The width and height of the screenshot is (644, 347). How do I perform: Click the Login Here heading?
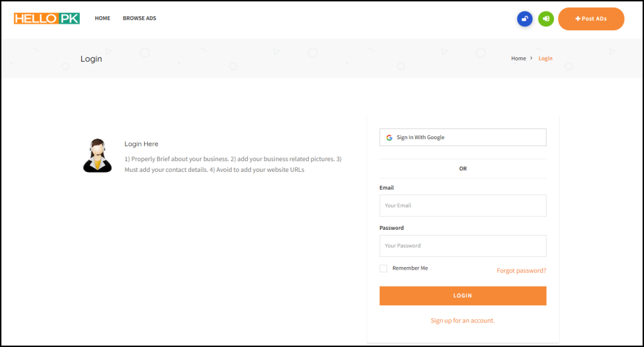click(x=142, y=144)
